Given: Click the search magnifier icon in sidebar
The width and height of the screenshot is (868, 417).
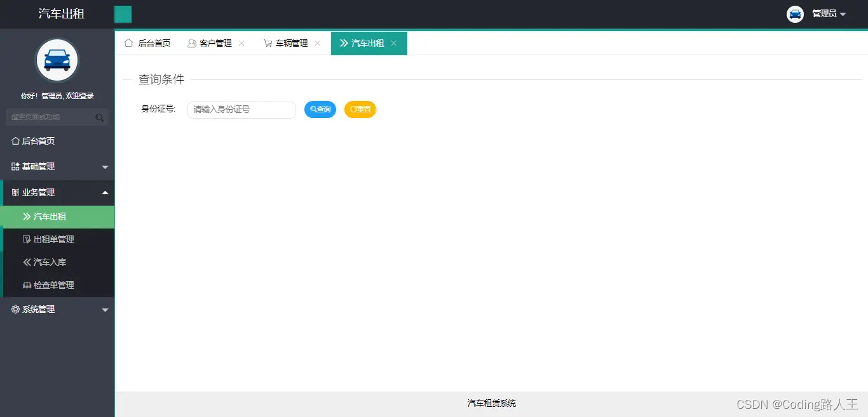Looking at the screenshot, I should pyautogui.click(x=100, y=117).
